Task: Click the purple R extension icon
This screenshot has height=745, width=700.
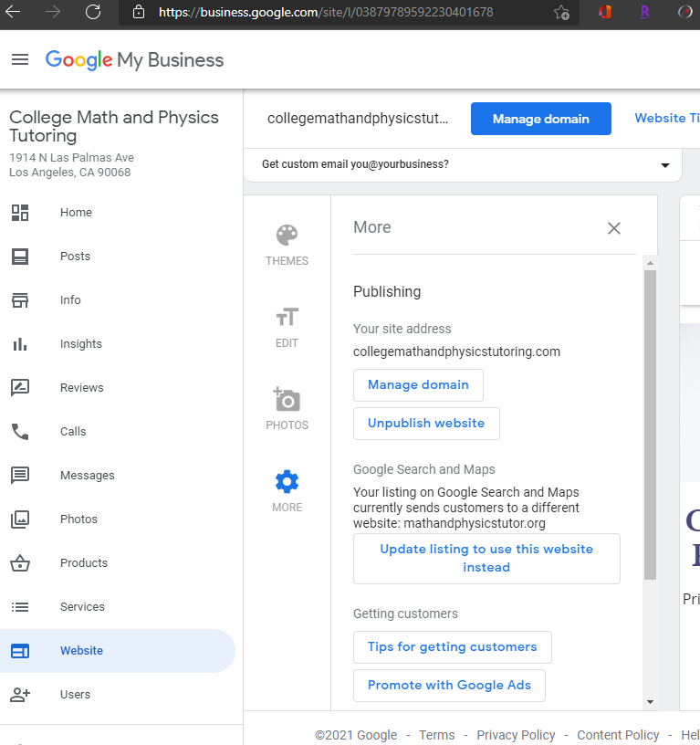Action: point(644,11)
